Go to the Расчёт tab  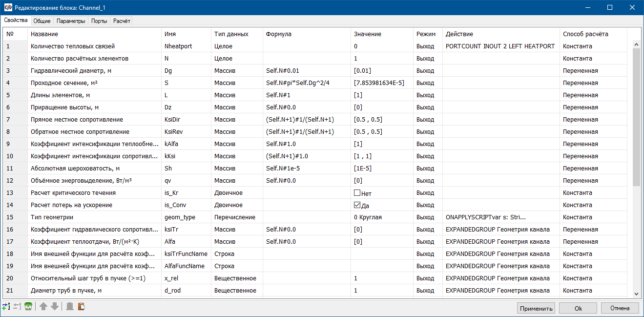click(122, 21)
